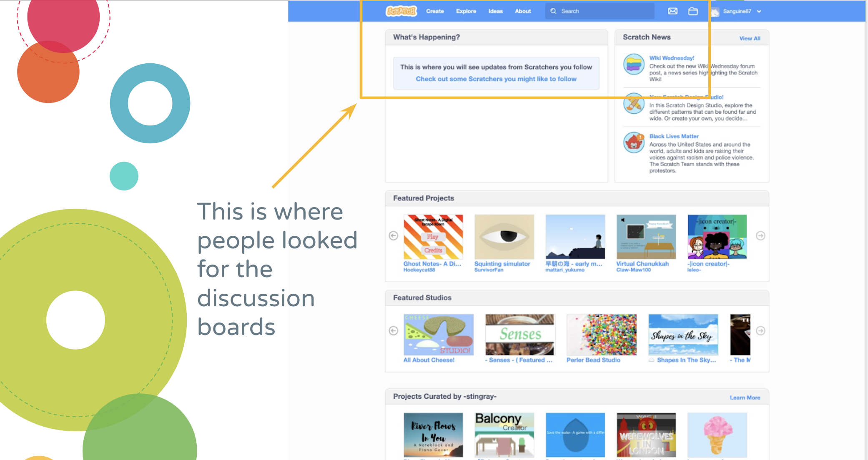Open the About page link
Image resolution: width=868 pixels, height=460 pixels.
click(x=523, y=11)
